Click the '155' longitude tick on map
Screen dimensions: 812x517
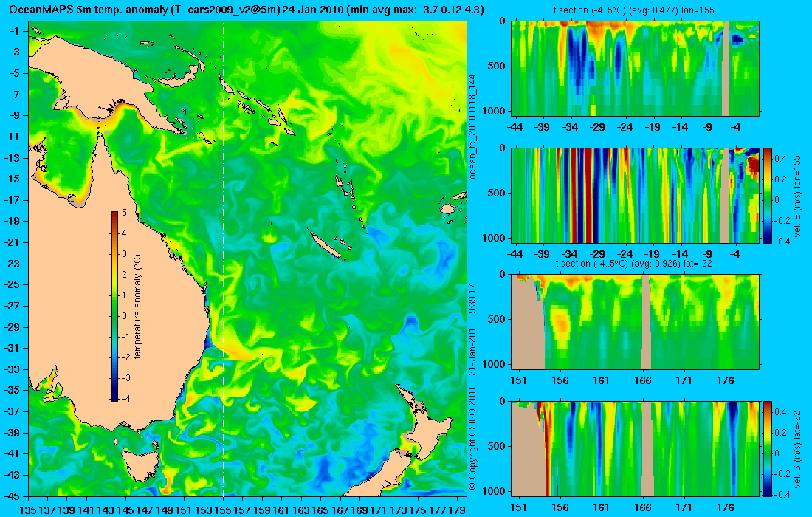223,510
